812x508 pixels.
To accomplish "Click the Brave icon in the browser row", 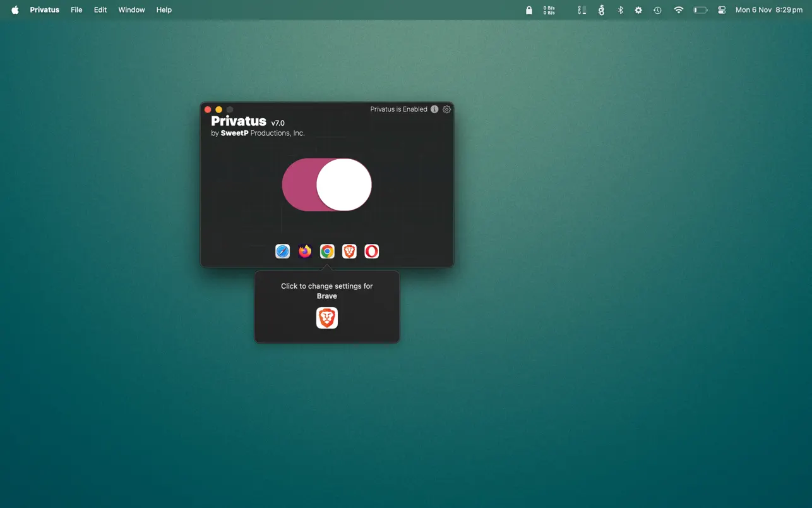I will point(349,251).
